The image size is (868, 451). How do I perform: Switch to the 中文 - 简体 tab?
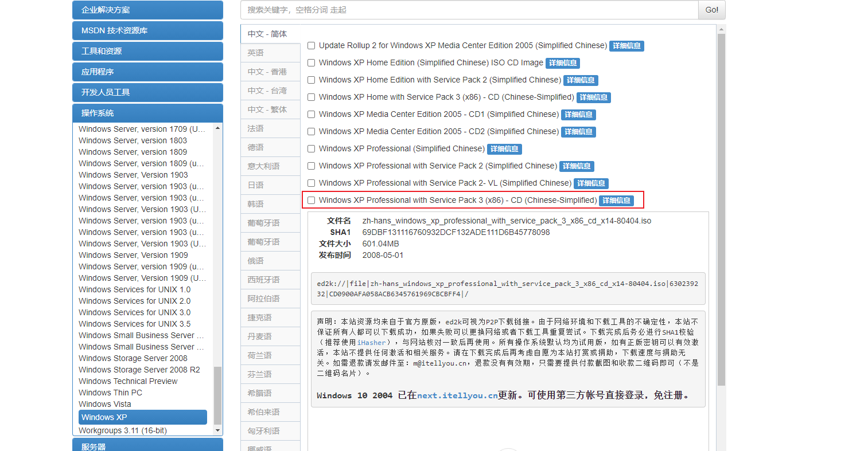270,34
